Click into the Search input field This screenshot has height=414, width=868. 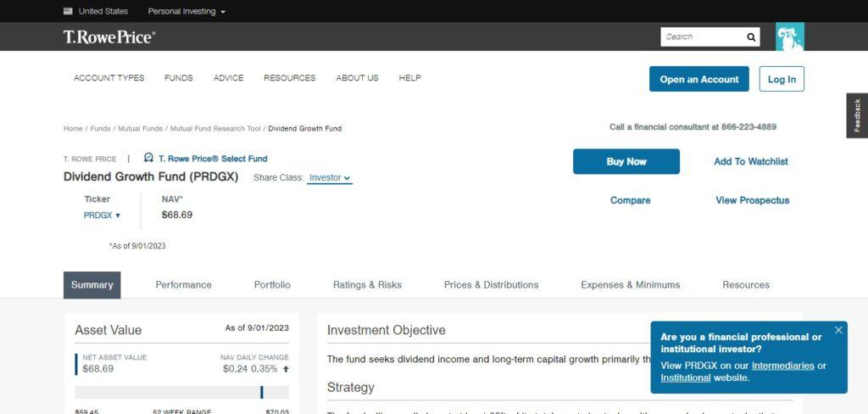[x=702, y=37]
